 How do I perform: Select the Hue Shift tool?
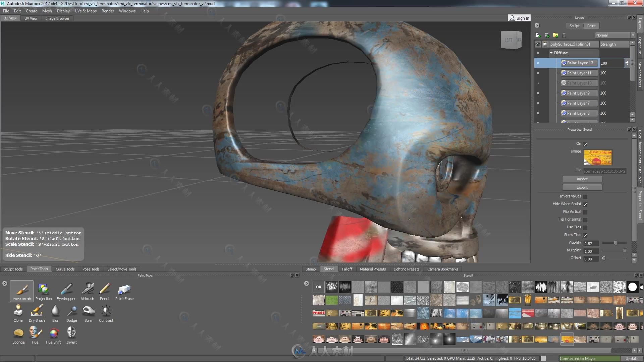(x=53, y=335)
